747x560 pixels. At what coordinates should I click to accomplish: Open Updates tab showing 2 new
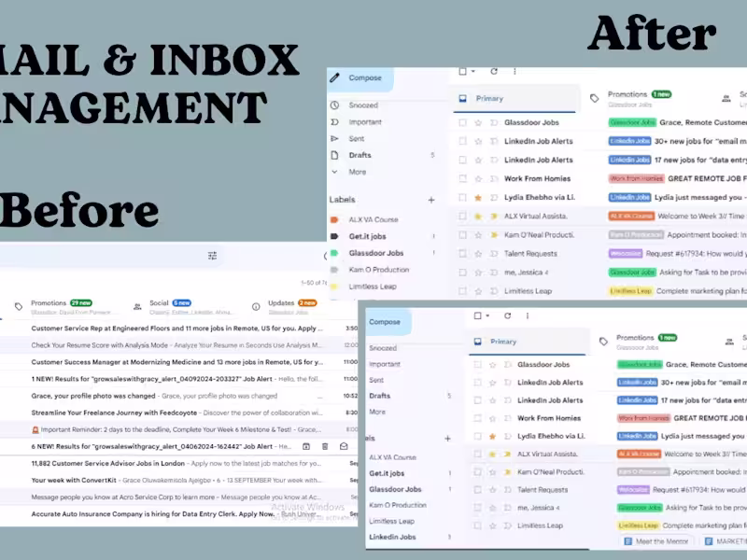coord(292,302)
